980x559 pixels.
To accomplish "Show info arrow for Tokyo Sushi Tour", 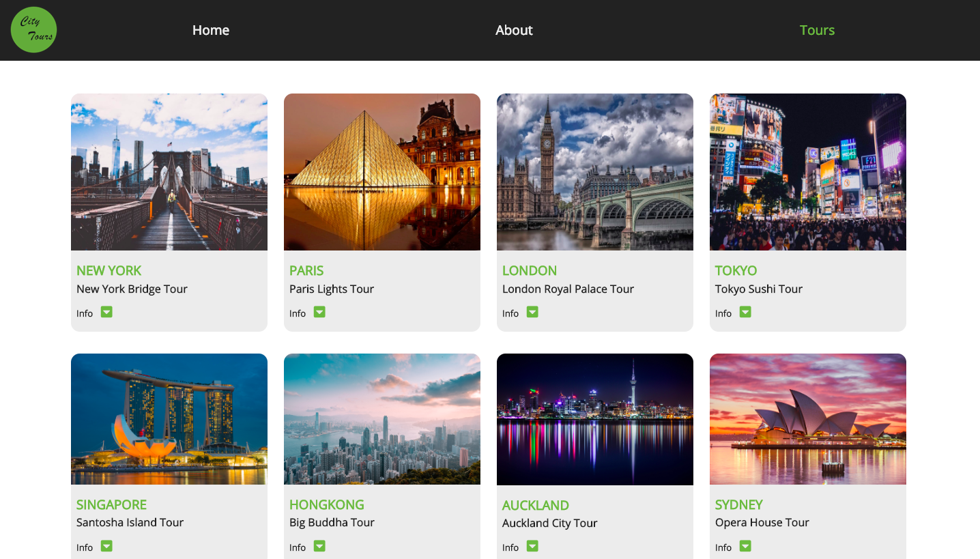I will 745,312.
